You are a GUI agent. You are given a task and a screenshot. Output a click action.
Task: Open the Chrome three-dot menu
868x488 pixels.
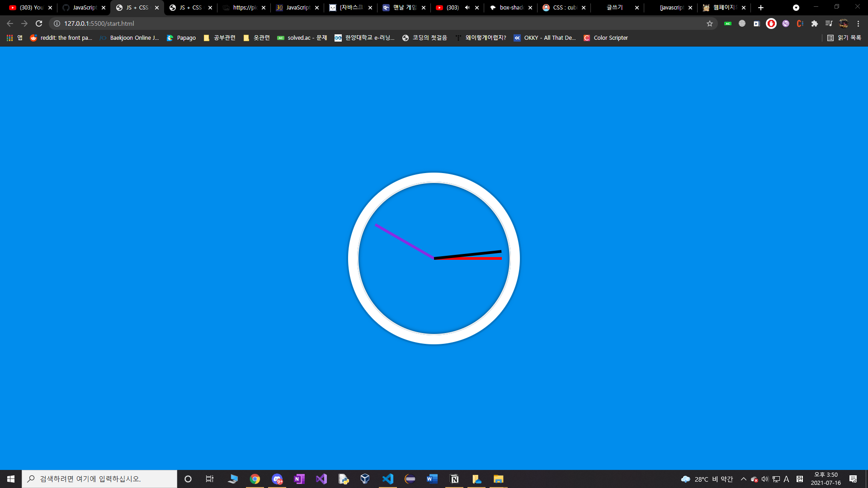pos(858,23)
